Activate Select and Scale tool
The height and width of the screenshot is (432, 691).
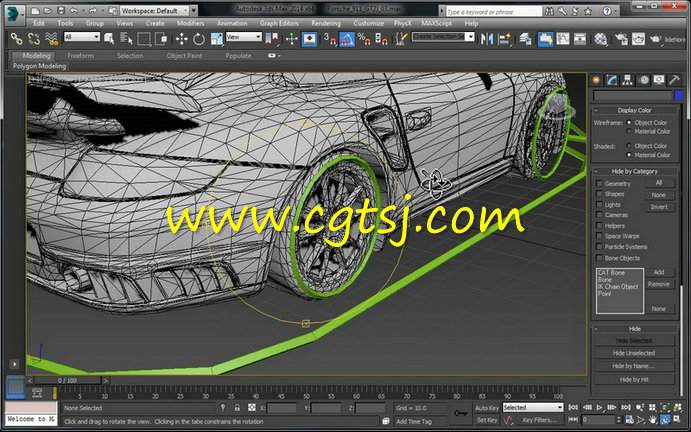click(216, 39)
